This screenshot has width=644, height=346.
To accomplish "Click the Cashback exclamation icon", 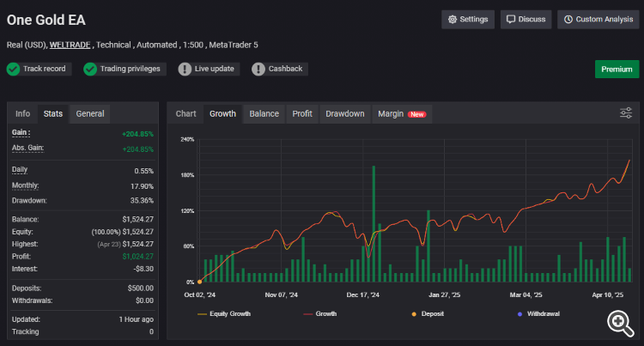I will (x=258, y=69).
